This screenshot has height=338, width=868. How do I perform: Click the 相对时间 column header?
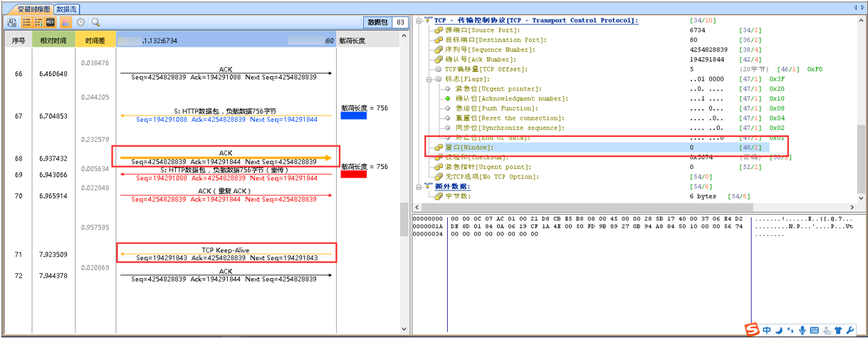[x=53, y=41]
